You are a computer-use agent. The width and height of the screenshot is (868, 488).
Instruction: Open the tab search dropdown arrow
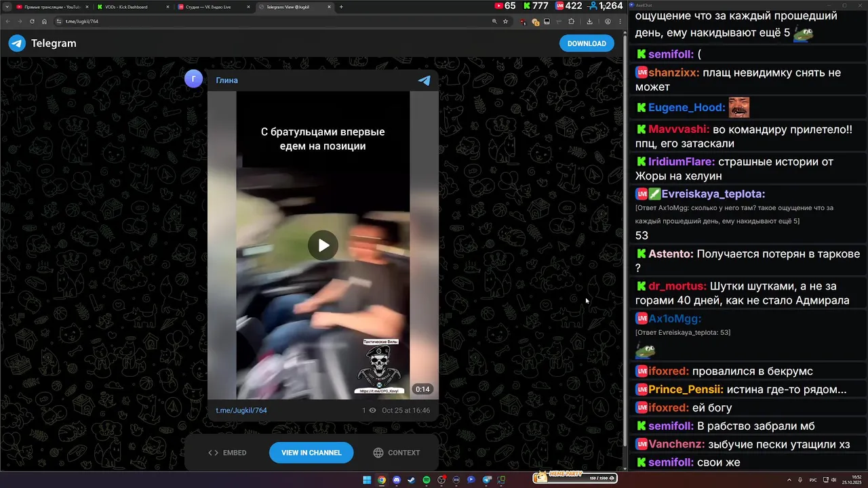5,7
